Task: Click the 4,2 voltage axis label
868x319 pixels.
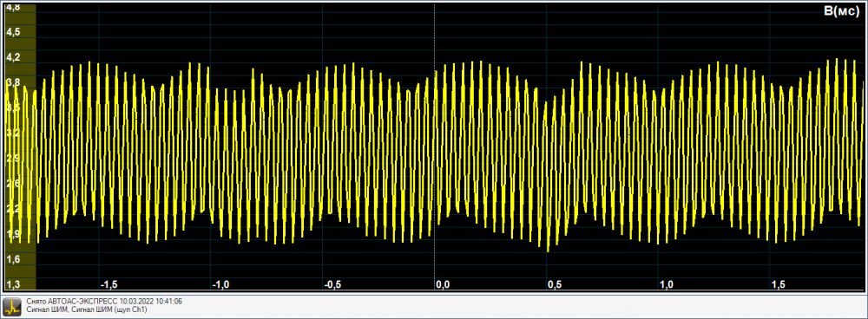Action: [13, 57]
